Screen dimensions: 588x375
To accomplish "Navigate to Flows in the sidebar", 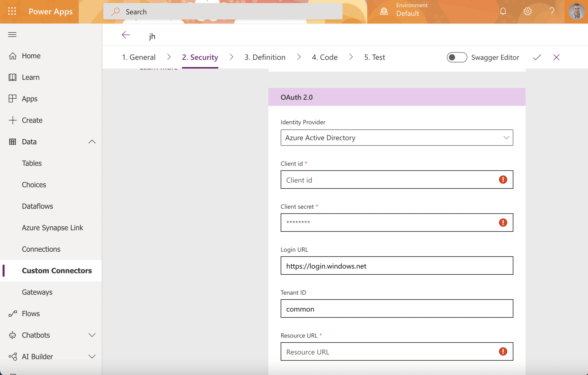I will pos(31,313).
